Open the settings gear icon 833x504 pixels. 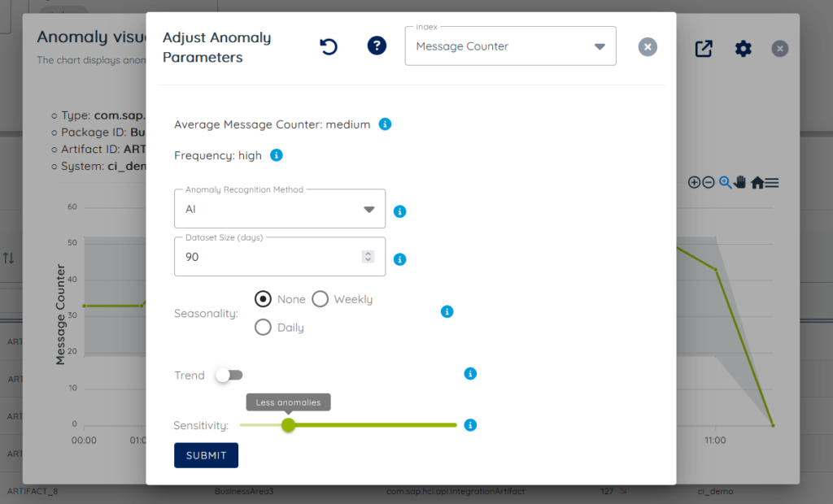click(x=743, y=49)
